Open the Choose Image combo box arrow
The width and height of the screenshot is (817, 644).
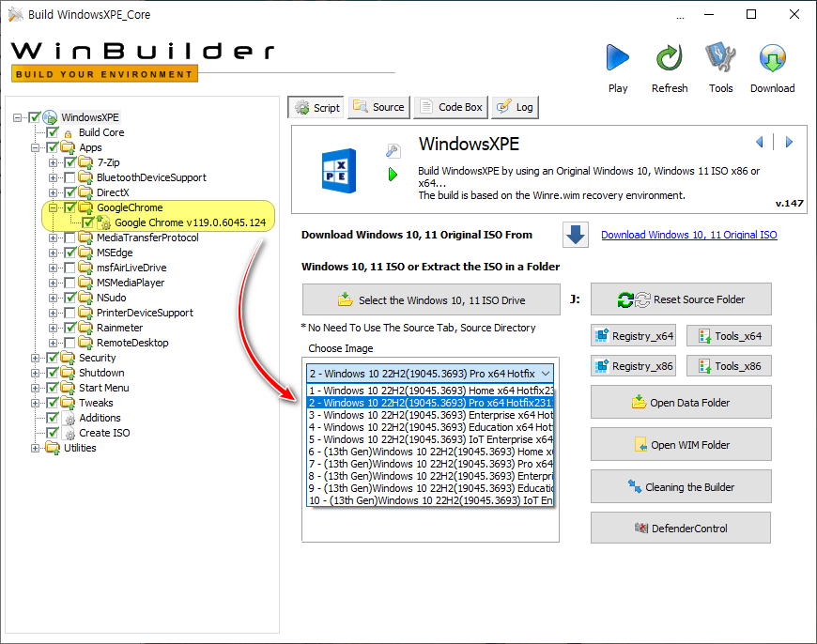click(545, 374)
